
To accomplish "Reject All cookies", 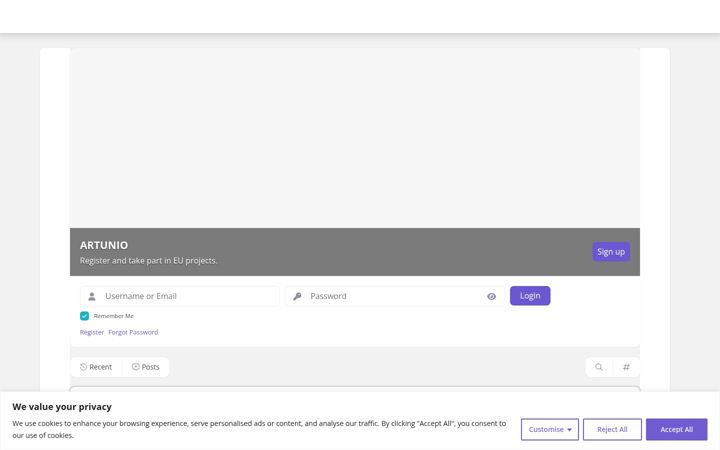I will (612, 429).
